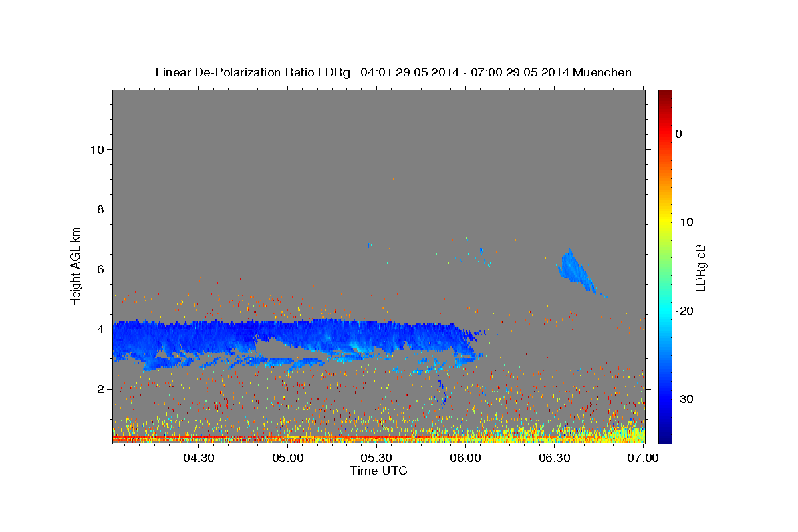
Task: Click the '04:30' time tick label
Action: pos(198,458)
